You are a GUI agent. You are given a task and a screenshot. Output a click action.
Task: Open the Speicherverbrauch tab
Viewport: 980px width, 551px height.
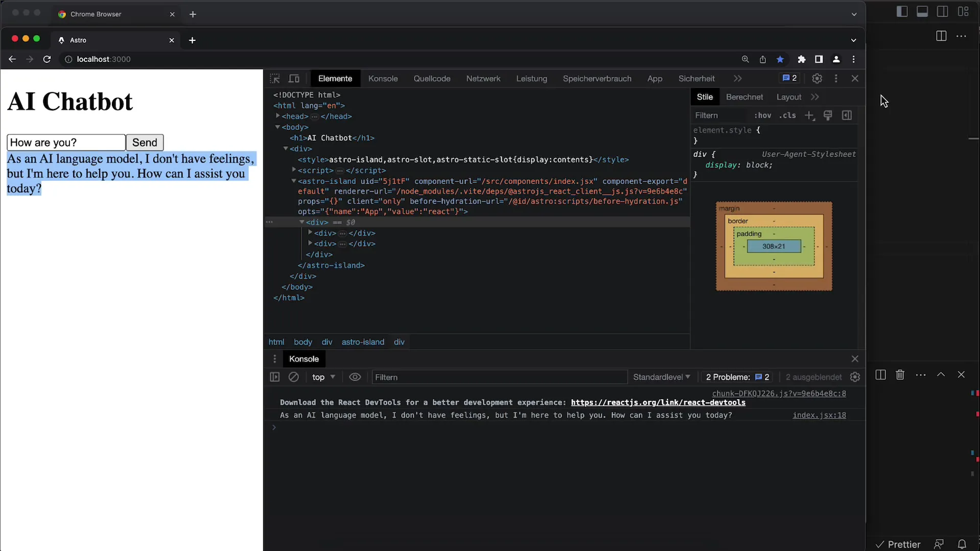(x=597, y=79)
